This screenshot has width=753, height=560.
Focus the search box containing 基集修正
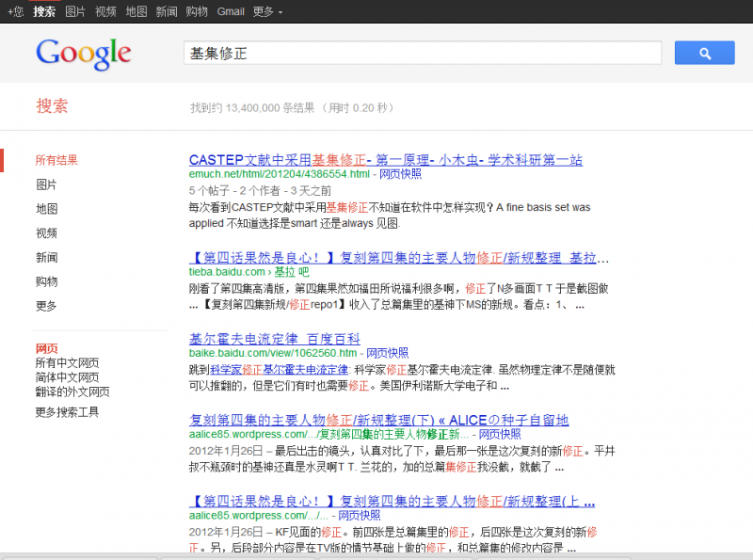coord(422,53)
